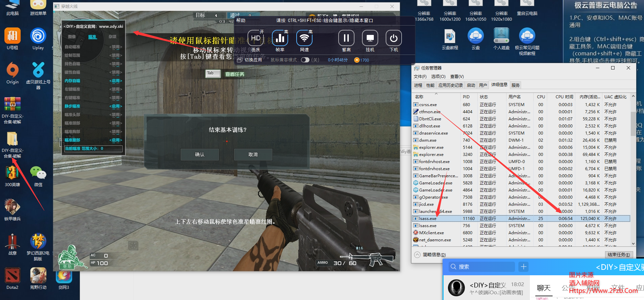Toggle 左键瞄准 setting value
Screen dimensions: 644x300
click(116, 89)
